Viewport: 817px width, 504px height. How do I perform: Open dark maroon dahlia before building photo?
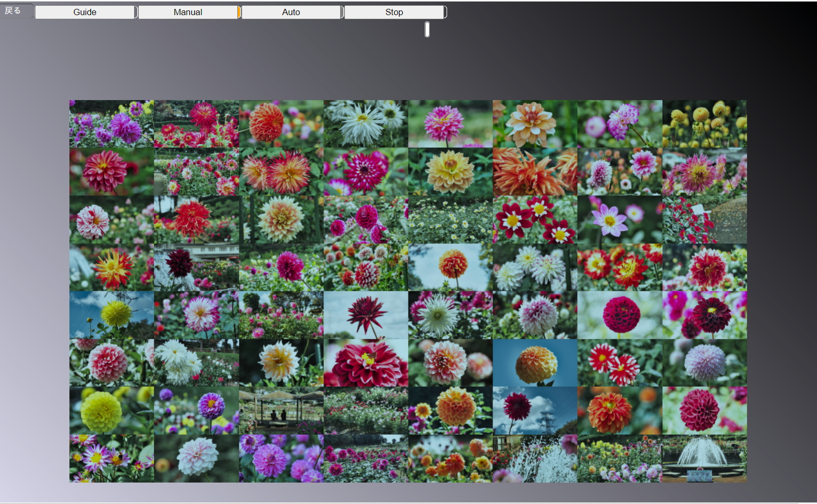[x=196, y=267]
